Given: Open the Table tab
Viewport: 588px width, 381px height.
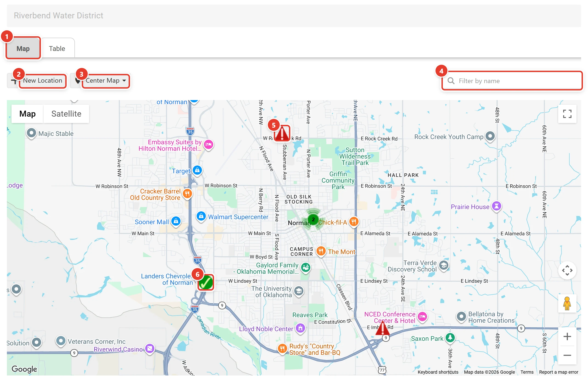Looking at the screenshot, I should [57, 48].
